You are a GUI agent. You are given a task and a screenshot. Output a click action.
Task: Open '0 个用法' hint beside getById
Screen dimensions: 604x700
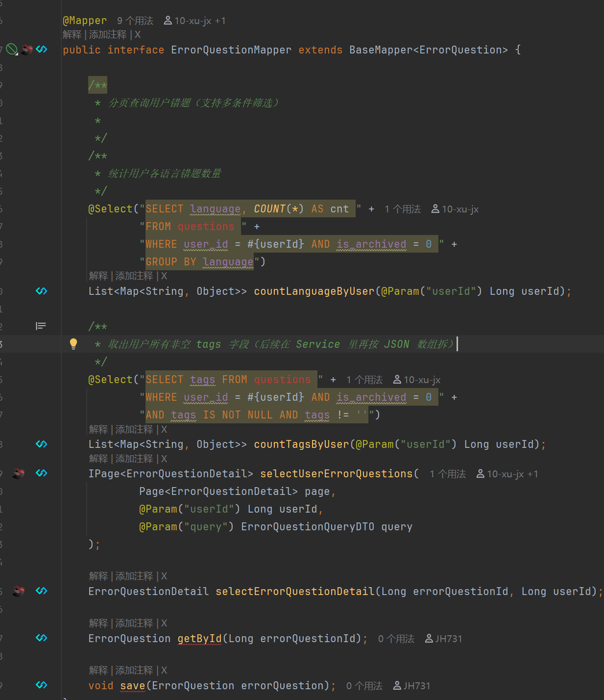click(x=396, y=639)
